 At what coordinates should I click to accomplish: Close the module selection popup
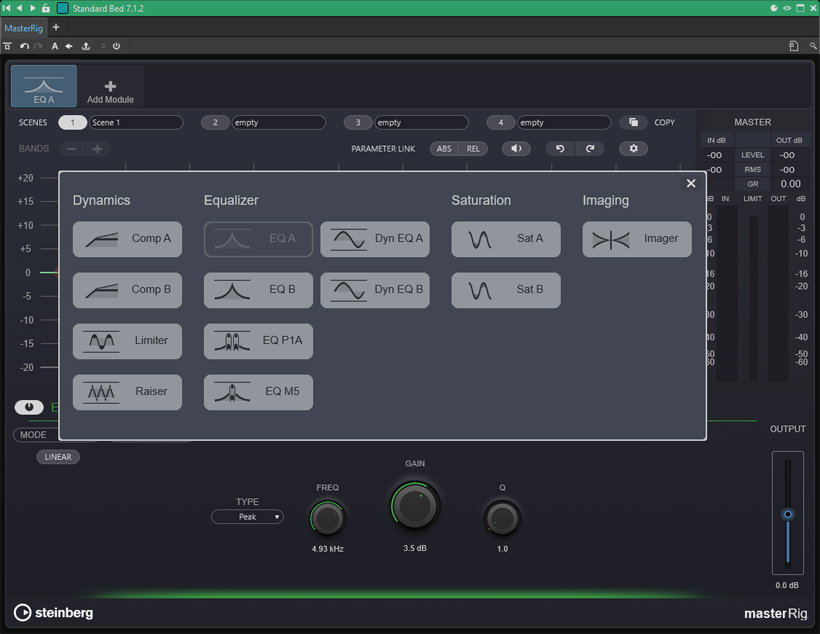(x=691, y=183)
